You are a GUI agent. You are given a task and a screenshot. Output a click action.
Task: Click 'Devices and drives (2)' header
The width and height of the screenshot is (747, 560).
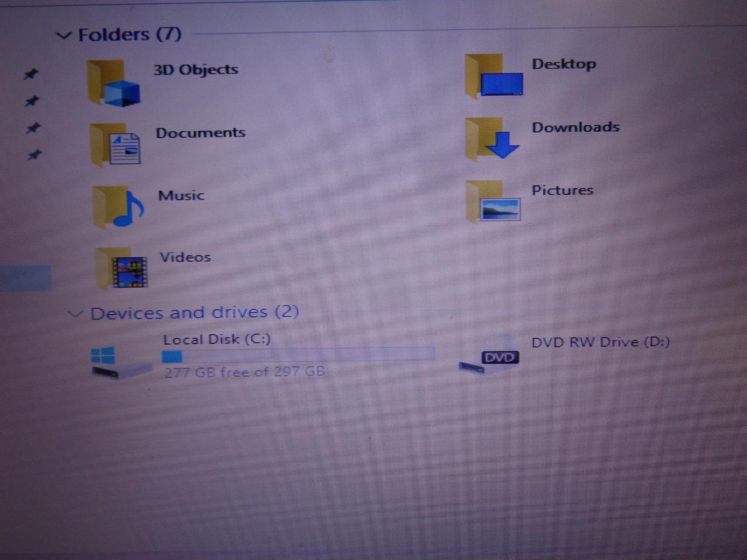click(194, 313)
